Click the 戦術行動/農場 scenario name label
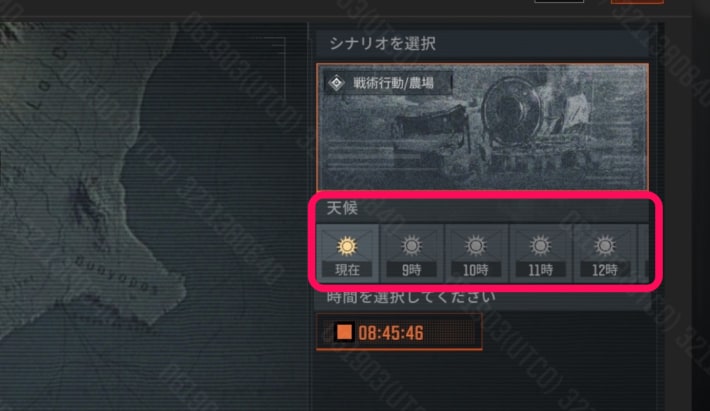Viewport: 710px width, 411px height. [393, 83]
